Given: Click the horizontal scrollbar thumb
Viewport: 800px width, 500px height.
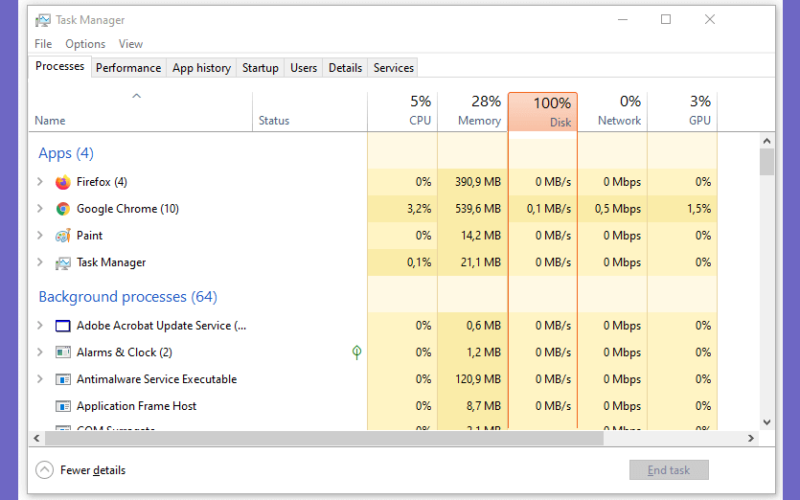Looking at the screenshot, I should 324,438.
